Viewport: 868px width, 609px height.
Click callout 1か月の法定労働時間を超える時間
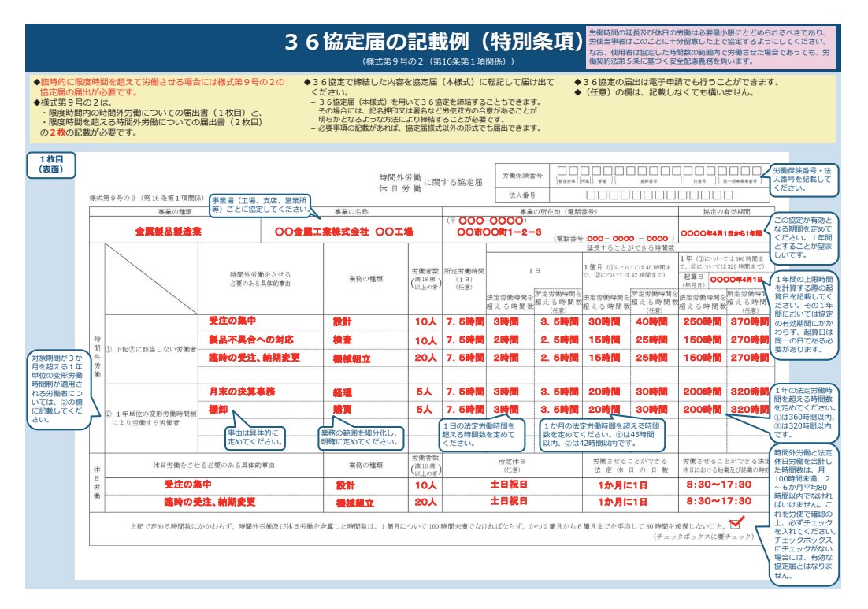tap(602, 435)
